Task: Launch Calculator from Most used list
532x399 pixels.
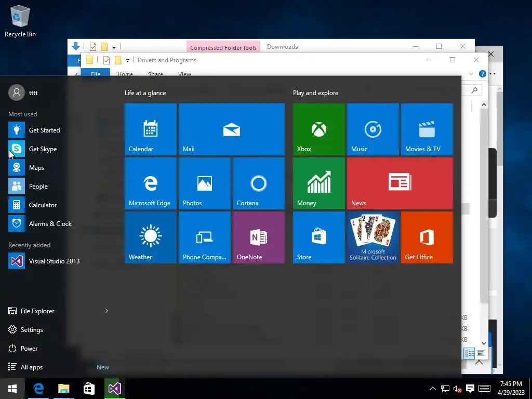Action: (x=58, y=205)
